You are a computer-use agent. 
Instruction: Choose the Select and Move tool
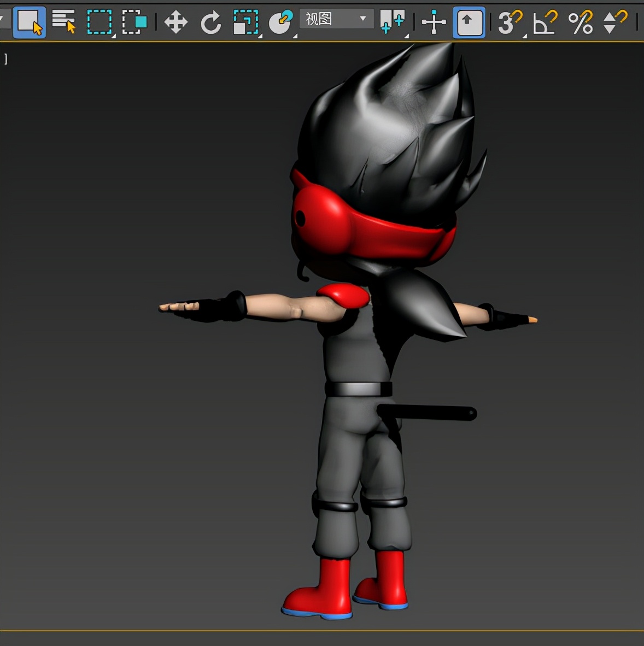(x=175, y=22)
